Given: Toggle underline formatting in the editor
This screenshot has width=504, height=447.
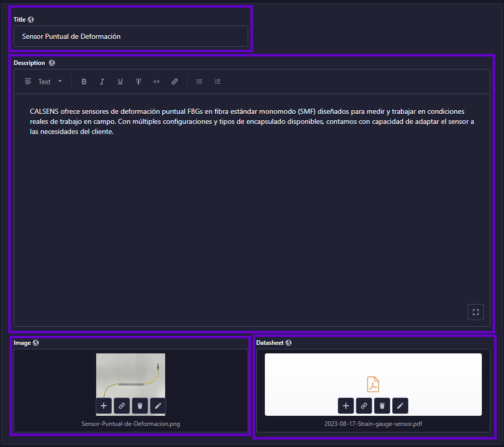Looking at the screenshot, I should coord(120,82).
